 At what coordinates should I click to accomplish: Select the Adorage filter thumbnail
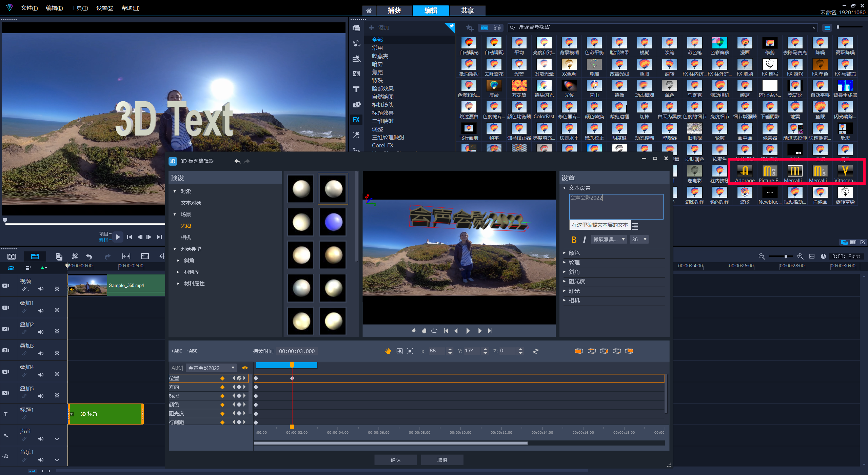click(745, 174)
